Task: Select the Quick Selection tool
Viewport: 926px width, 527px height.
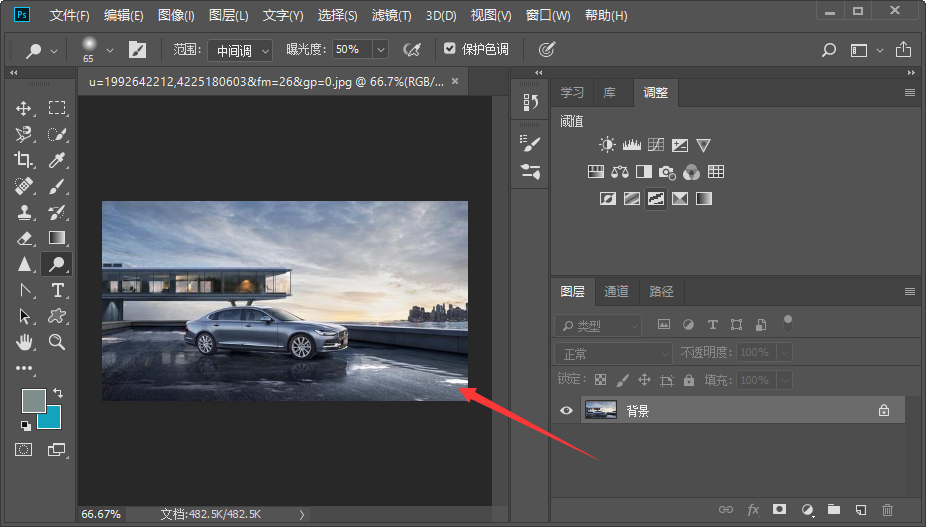Action: click(57, 134)
